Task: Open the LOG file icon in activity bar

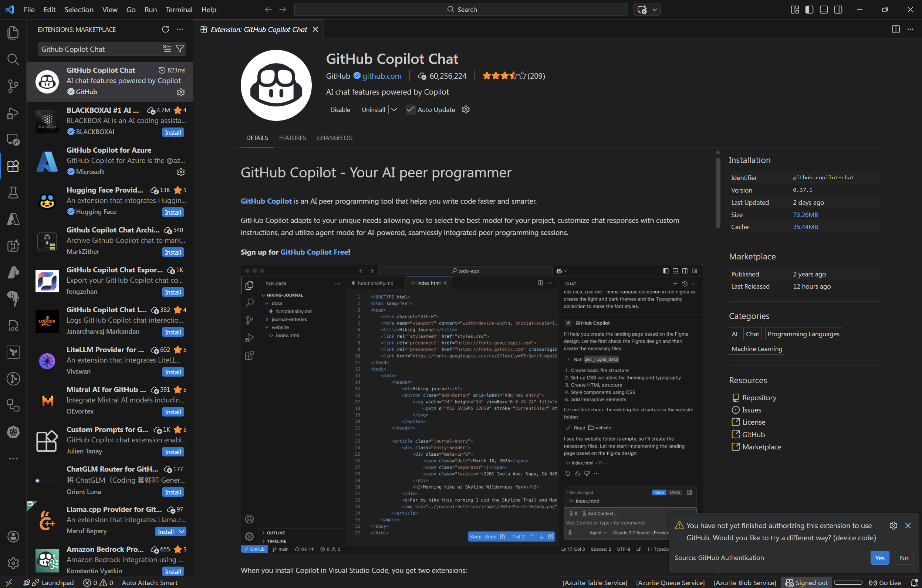Action: (13, 326)
